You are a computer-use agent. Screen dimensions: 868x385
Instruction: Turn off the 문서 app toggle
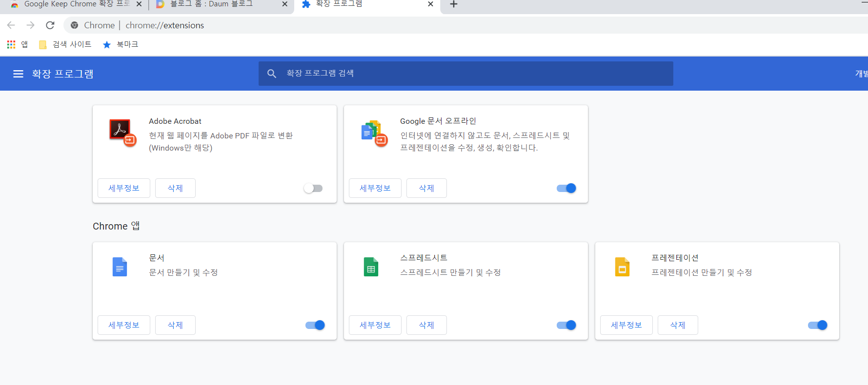point(315,325)
